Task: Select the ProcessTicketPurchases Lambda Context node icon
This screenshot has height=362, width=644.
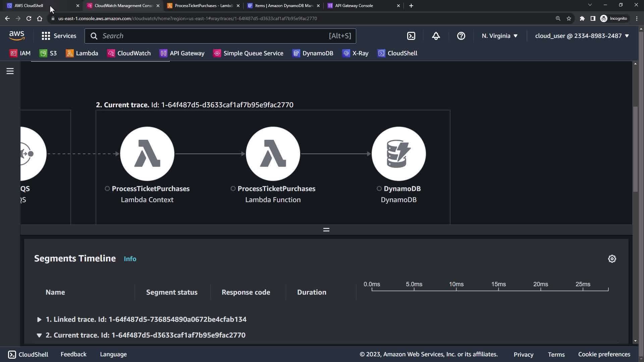Action: tap(147, 154)
